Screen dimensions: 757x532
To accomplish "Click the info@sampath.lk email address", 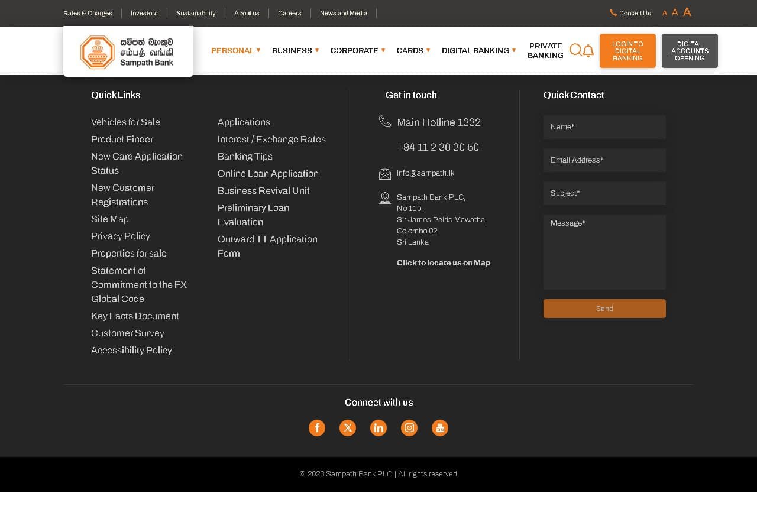I will pos(426,173).
